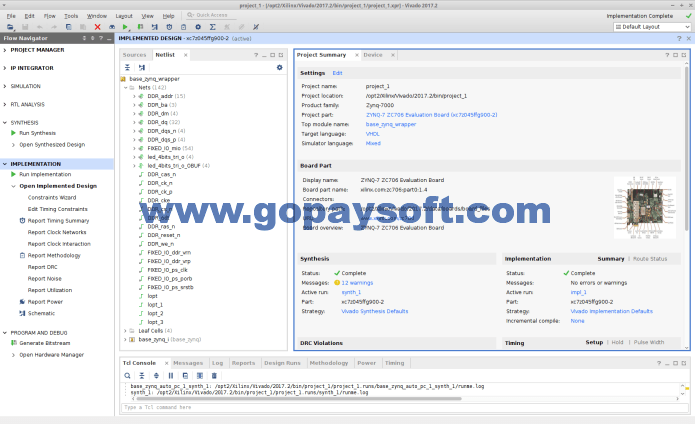Image resolution: width=695 pixels, height=424 pixels.
Task: Pause Tcl Console output
Action: coord(171,375)
